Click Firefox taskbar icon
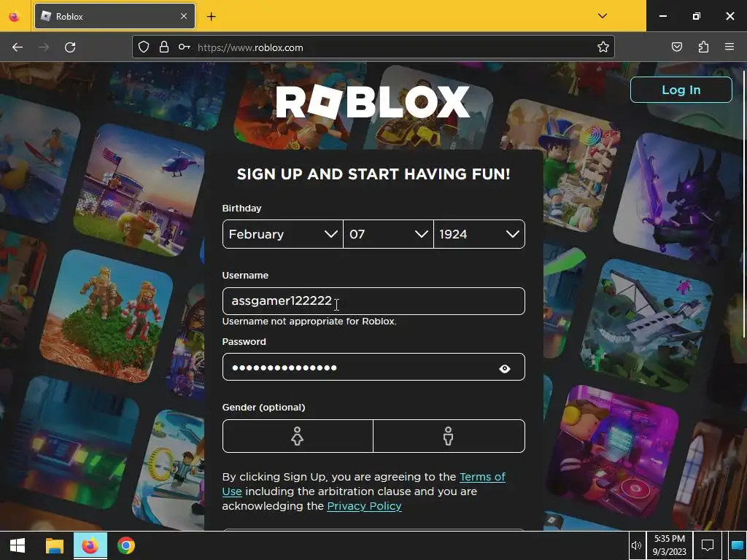747x560 pixels. 90,545
